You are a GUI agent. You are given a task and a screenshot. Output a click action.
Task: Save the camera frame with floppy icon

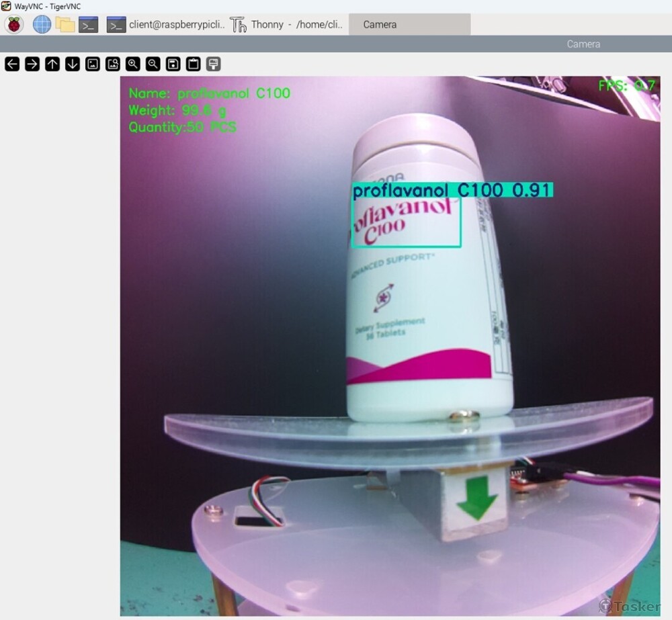(x=173, y=64)
